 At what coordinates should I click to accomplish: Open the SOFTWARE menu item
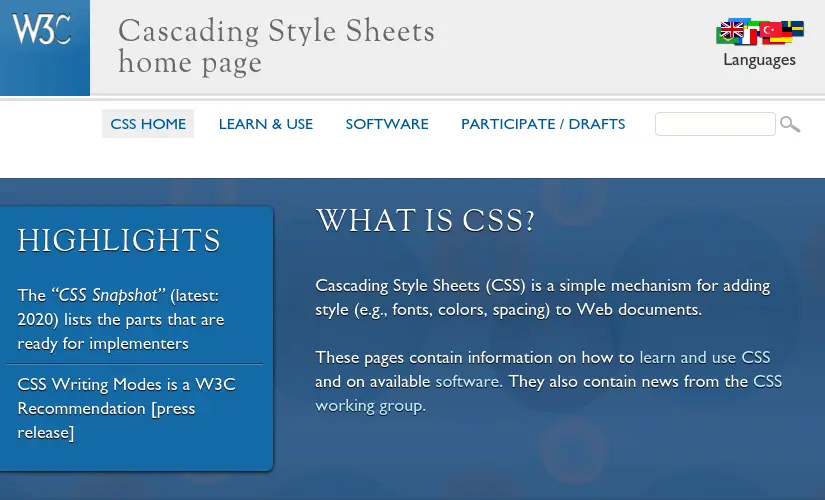pyautogui.click(x=387, y=124)
